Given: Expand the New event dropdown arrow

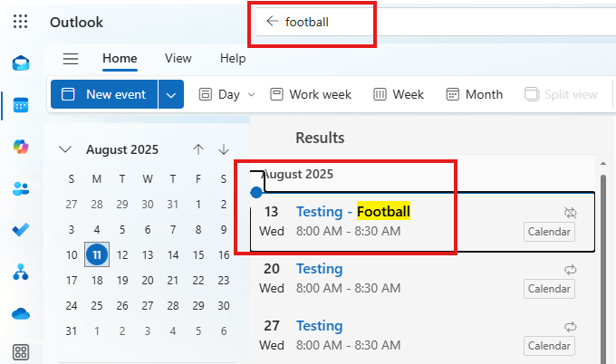Looking at the screenshot, I should 171,94.
